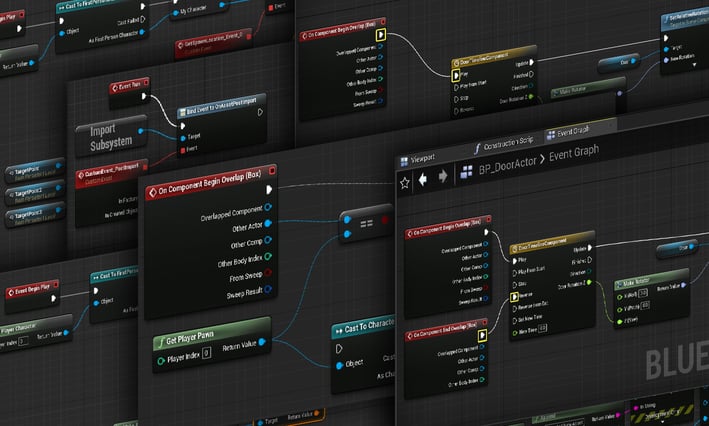Click Event delegate pin on Bind Event node

coord(183,150)
